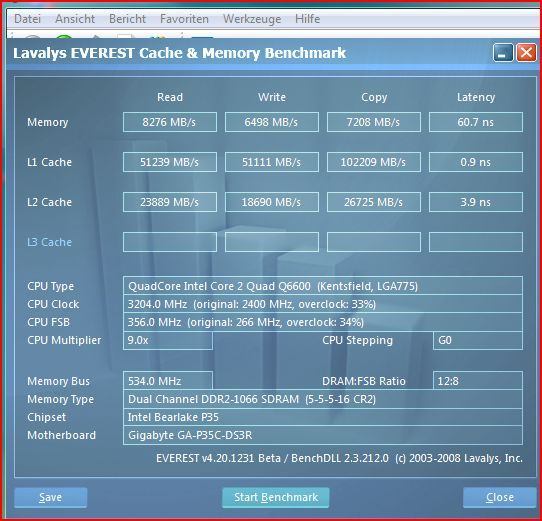Open the Ansicht menu
Image resolution: width=542 pixels, height=521 pixels.
pos(75,19)
